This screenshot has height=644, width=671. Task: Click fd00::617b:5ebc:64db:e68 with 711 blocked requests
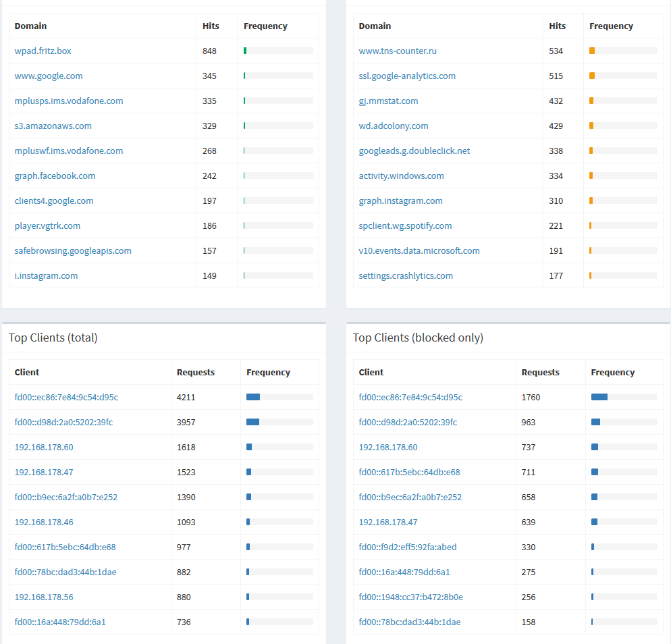409,472
